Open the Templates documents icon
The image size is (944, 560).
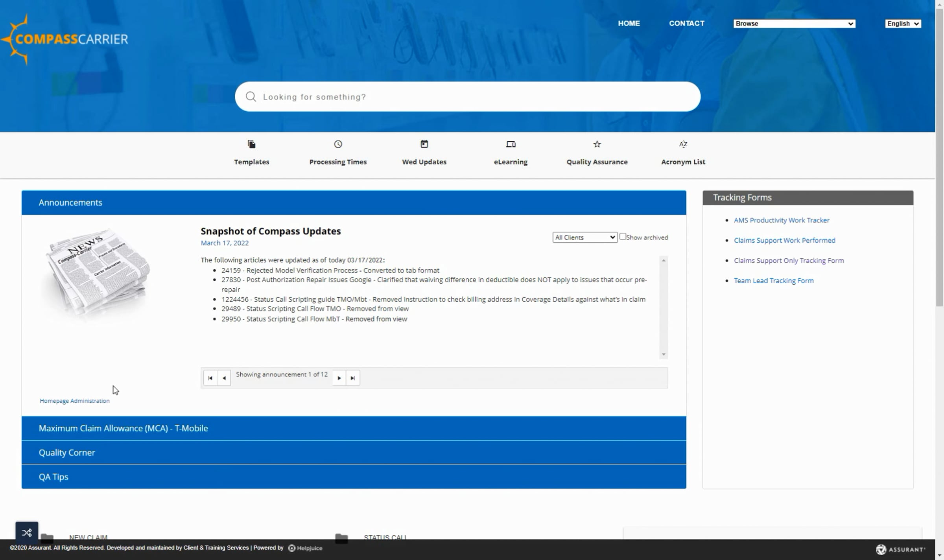(x=252, y=144)
